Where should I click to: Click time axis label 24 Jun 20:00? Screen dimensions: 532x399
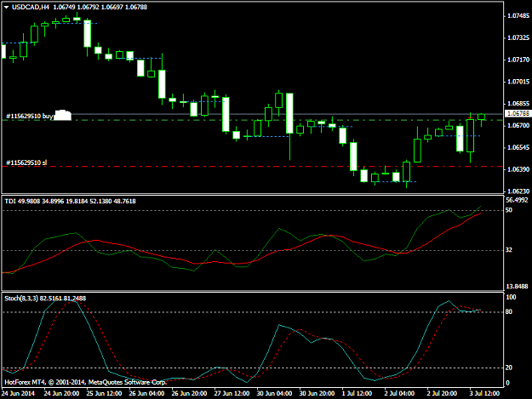(x=61, y=393)
